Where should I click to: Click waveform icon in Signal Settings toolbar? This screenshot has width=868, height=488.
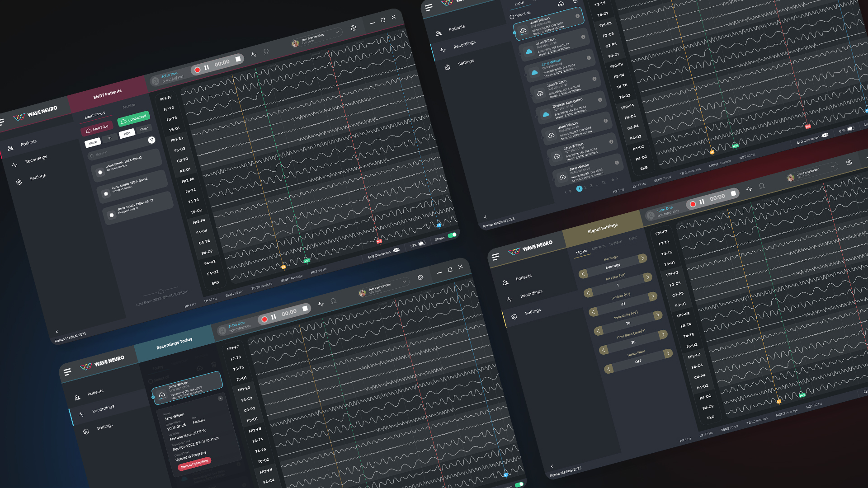(x=750, y=189)
